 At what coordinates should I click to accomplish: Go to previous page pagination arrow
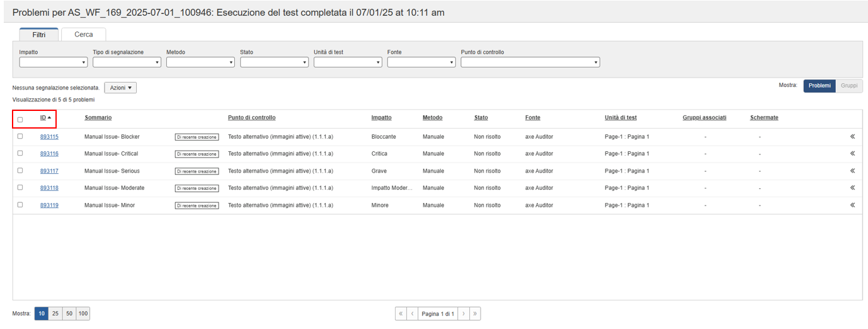pyautogui.click(x=412, y=314)
